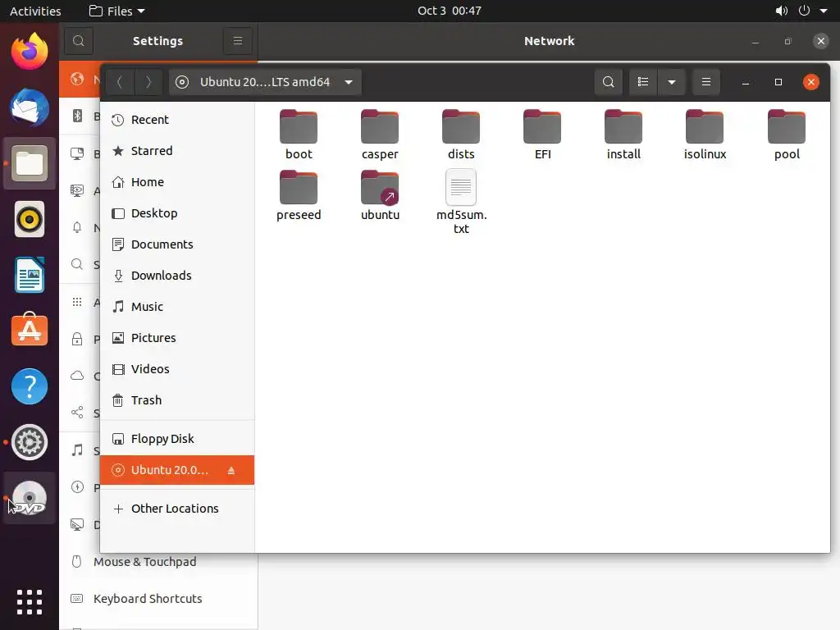Select Ubuntu 20.0 disc in the sidebar
The height and width of the screenshot is (630, 840).
177,470
